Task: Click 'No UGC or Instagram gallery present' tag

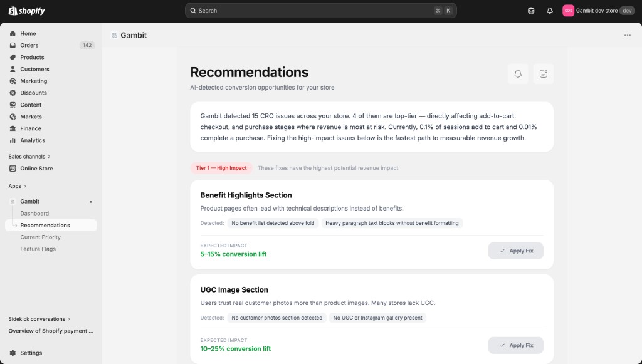Action: click(377, 318)
